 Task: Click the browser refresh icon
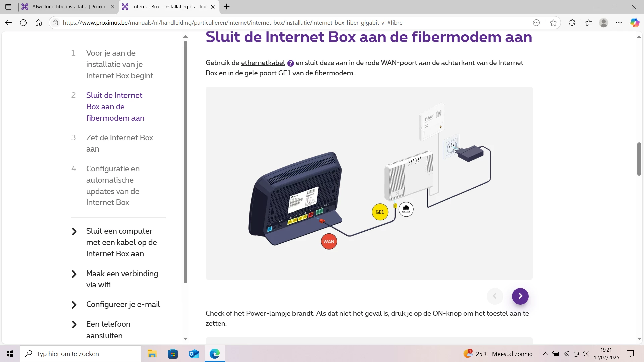point(23,23)
